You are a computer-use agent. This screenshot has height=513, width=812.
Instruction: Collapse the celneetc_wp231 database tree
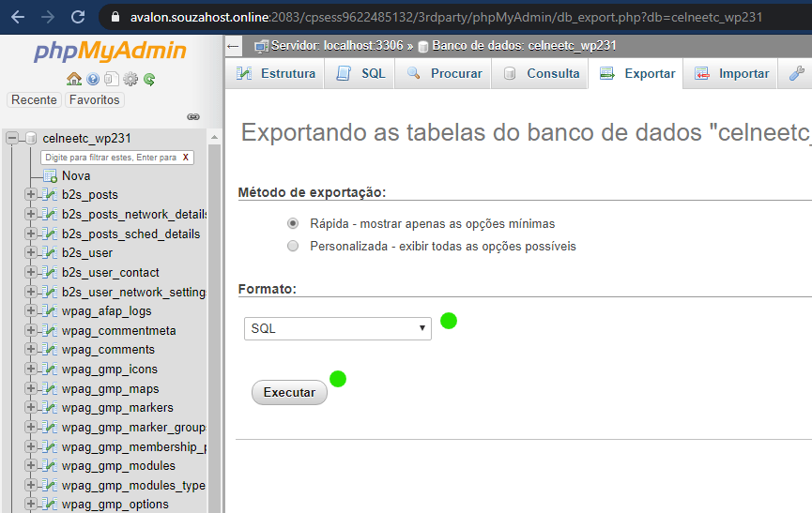[x=12, y=138]
